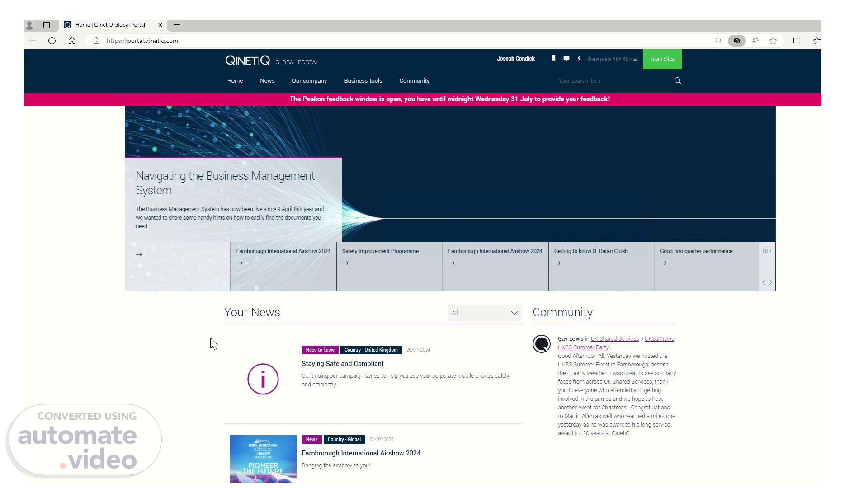Click the arrow under the featured article
The image size is (868, 488).
click(139, 254)
